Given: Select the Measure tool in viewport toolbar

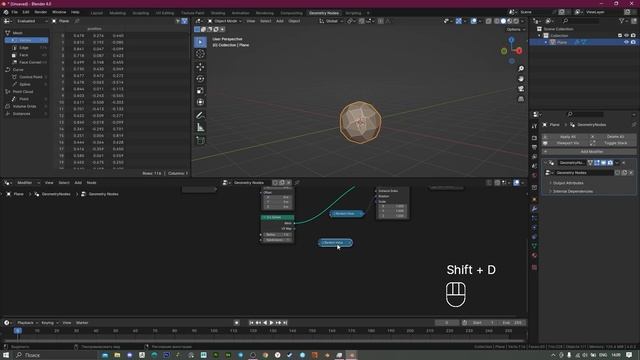Looking at the screenshot, I should pyautogui.click(x=200, y=128).
